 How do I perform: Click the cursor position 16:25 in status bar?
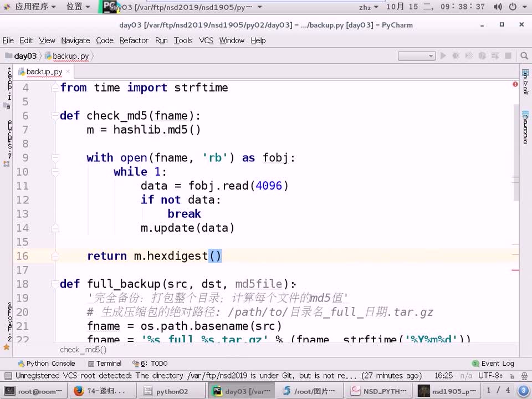click(x=443, y=376)
